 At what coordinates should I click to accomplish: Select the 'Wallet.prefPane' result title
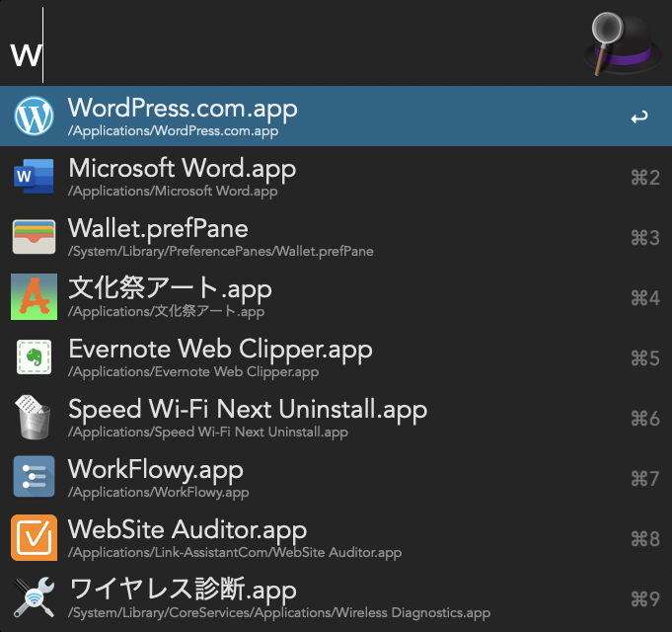(x=158, y=228)
